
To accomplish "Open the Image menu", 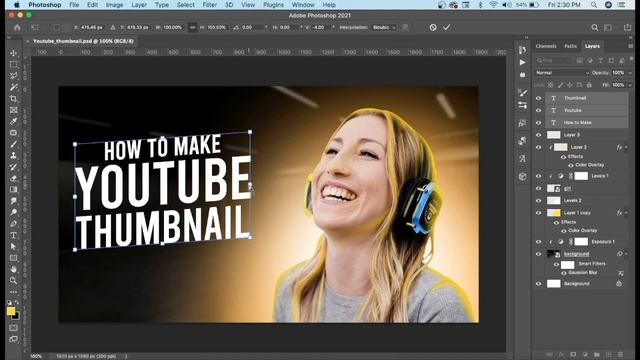I will (114, 5).
